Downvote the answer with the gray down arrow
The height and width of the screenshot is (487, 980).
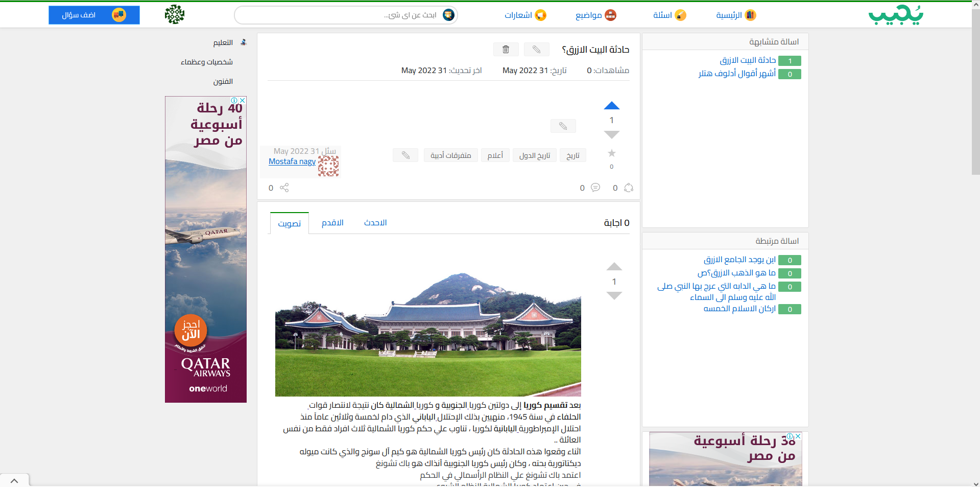[x=614, y=295]
